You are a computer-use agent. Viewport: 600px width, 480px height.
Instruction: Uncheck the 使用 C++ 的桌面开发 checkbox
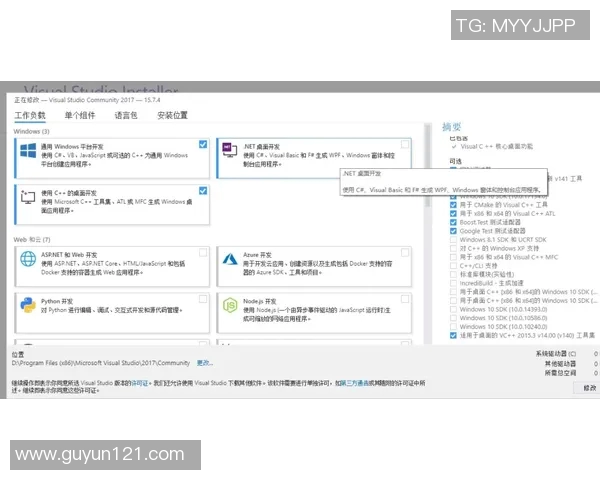click(203, 191)
